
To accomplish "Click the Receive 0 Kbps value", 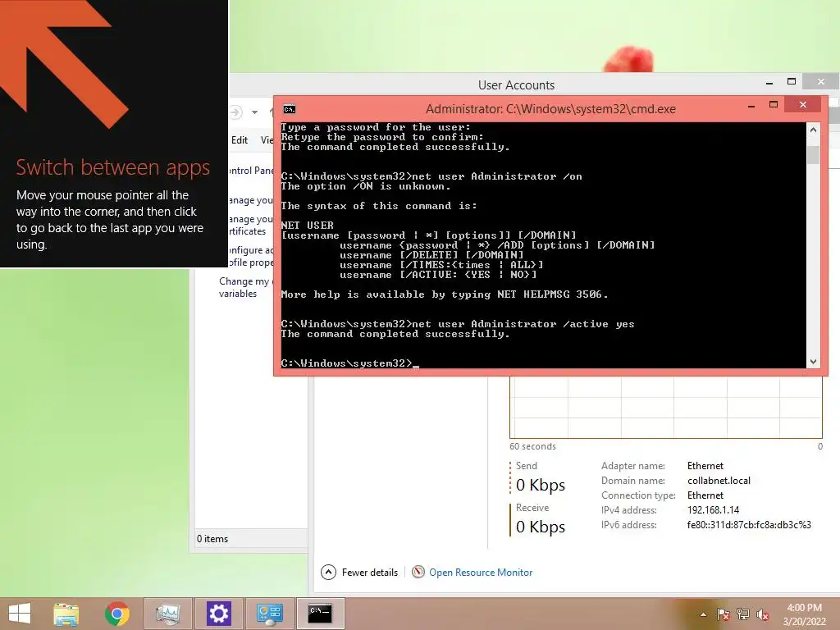I will click(540, 527).
